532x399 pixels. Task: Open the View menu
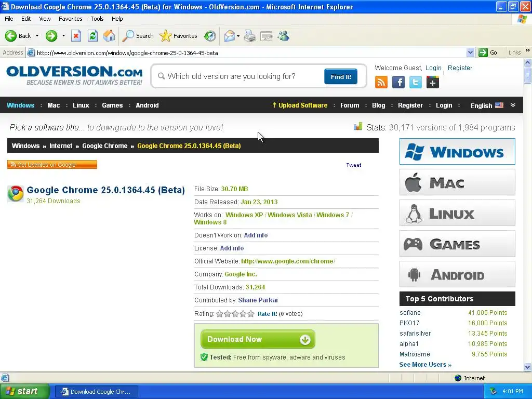(x=45, y=19)
